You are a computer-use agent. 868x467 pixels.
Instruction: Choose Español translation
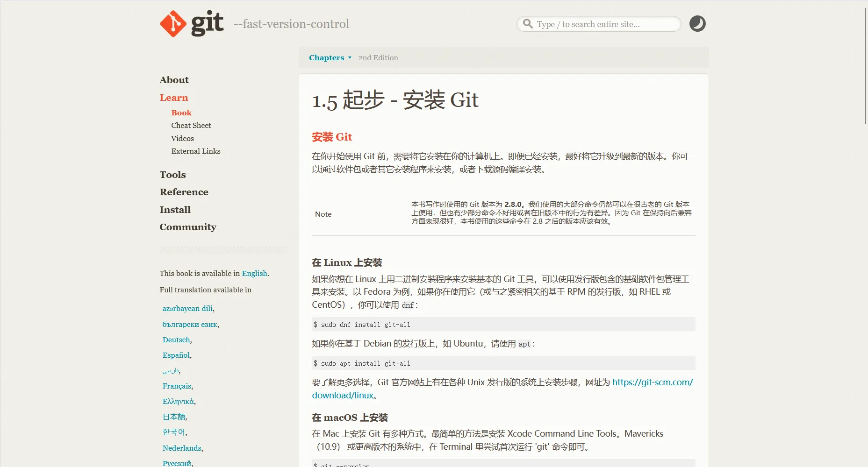176,355
